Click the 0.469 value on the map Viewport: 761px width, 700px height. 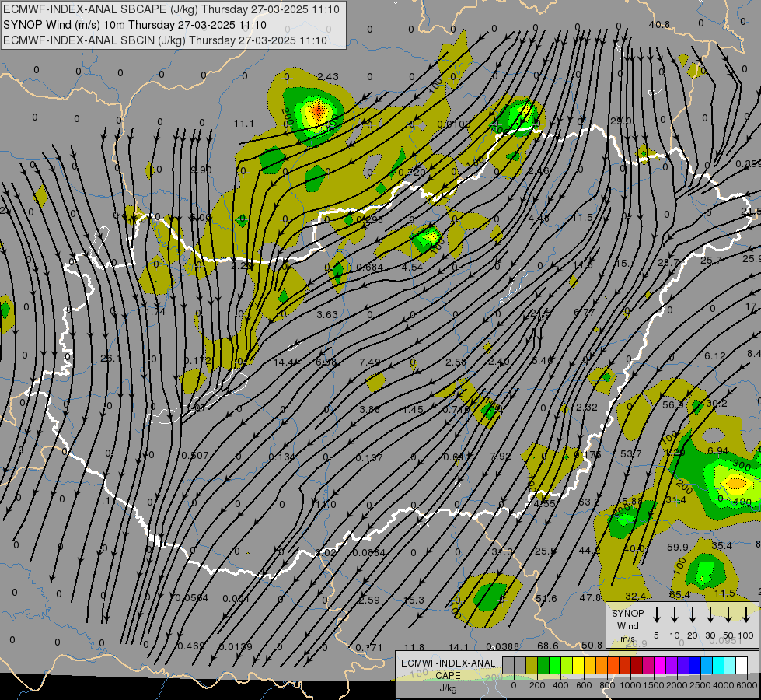(x=190, y=646)
